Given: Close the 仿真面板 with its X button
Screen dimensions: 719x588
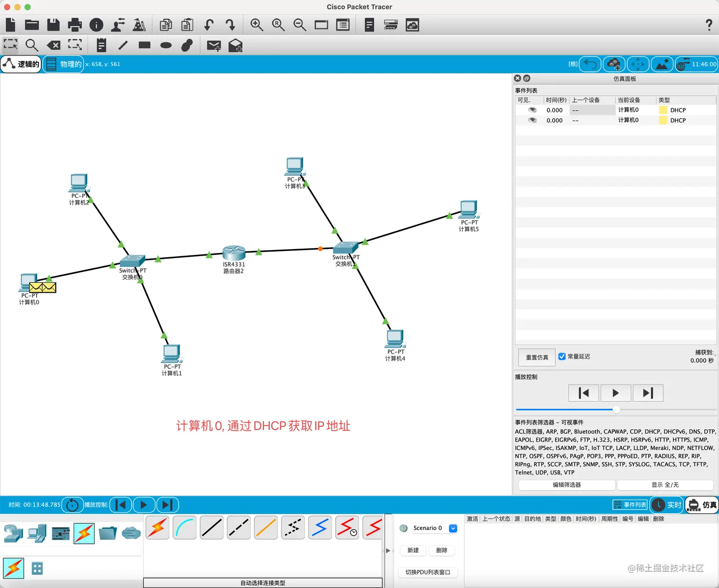Looking at the screenshot, I should 518,78.
